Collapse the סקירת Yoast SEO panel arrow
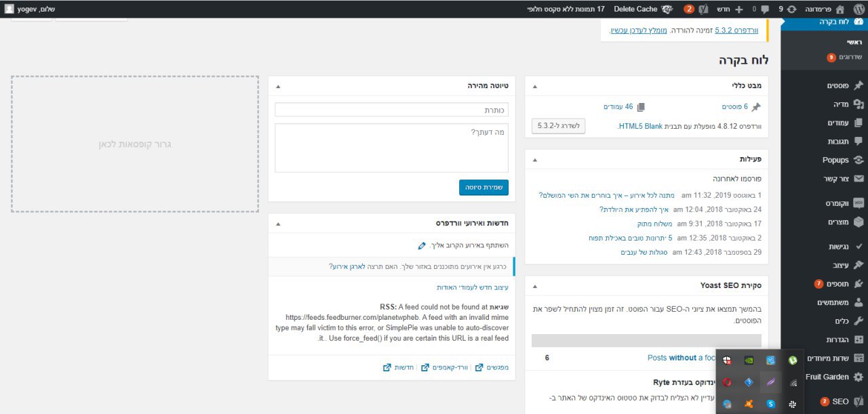This screenshot has width=868, height=414. 535,286
